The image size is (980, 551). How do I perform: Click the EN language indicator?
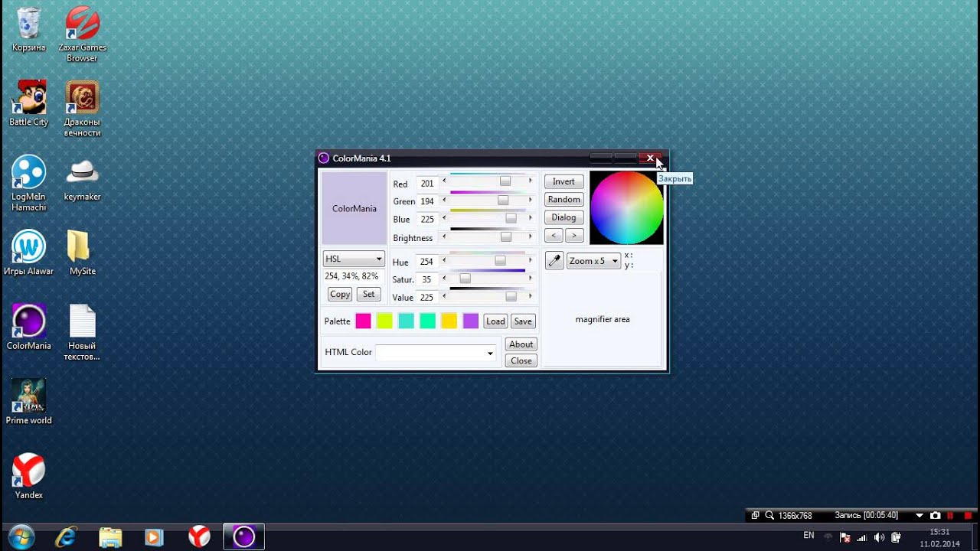click(x=808, y=536)
